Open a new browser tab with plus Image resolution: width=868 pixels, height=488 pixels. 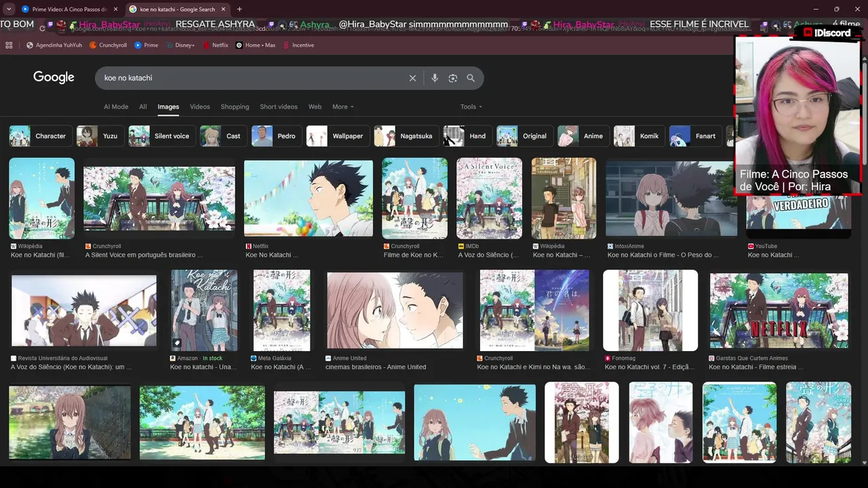click(x=239, y=9)
